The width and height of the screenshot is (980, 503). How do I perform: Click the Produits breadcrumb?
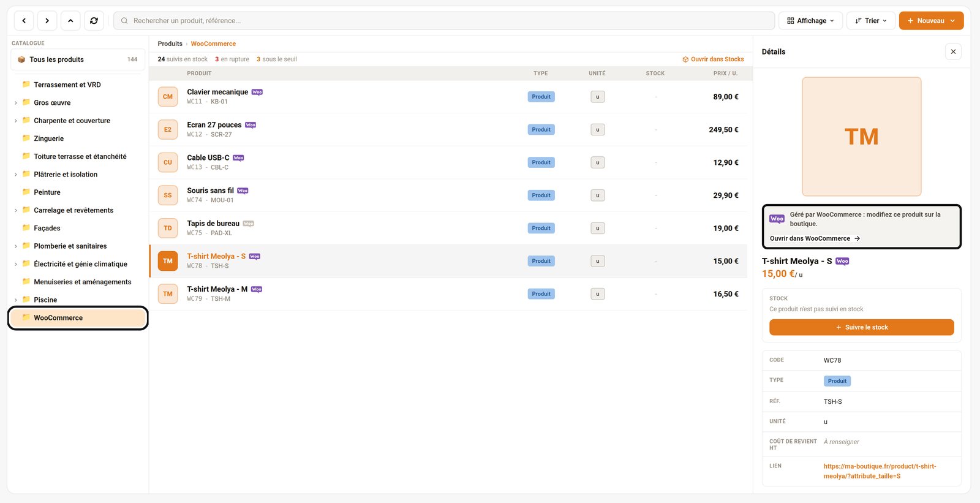[170, 43]
